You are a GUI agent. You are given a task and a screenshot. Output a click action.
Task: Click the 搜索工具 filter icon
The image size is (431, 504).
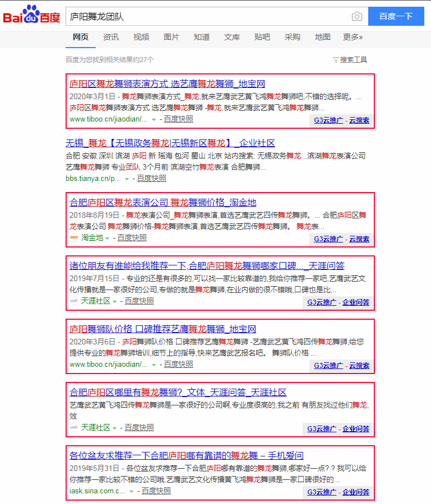pos(336,60)
